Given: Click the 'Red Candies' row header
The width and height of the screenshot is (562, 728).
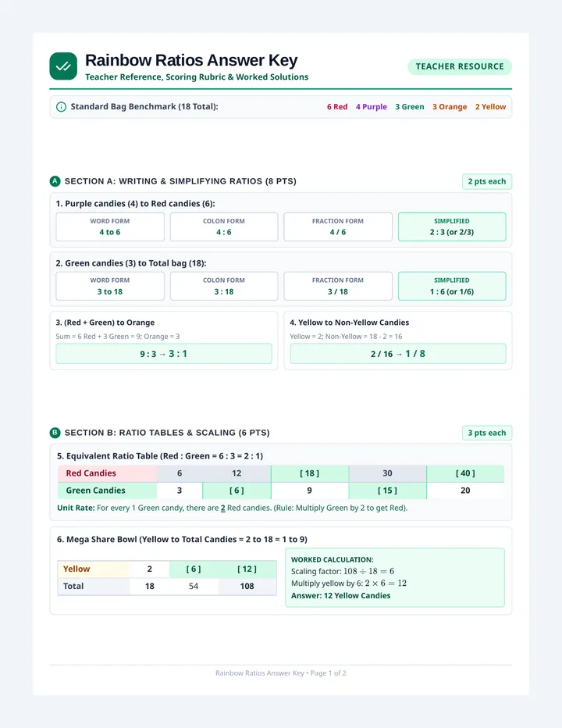Looking at the screenshot, I should click(107, 473).
